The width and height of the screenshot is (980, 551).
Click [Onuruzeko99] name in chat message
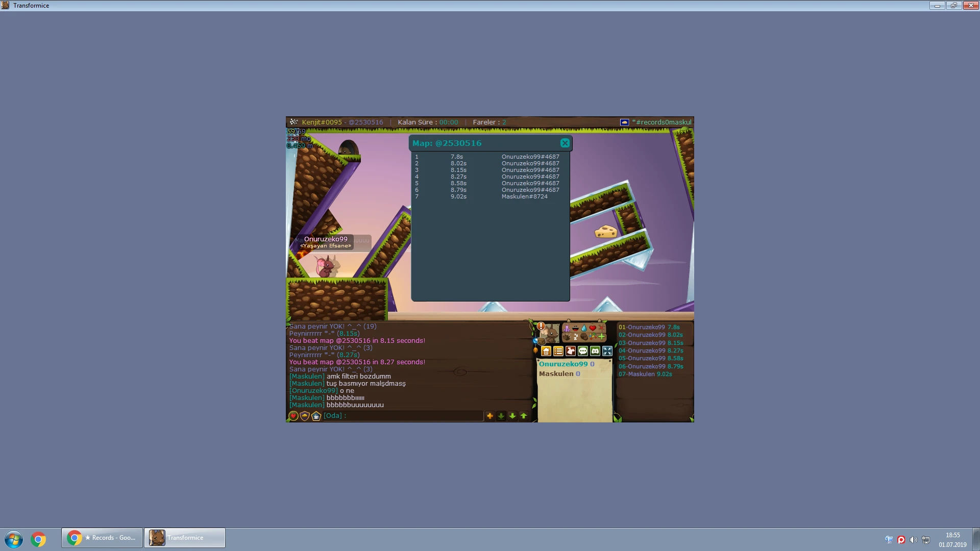313,391
